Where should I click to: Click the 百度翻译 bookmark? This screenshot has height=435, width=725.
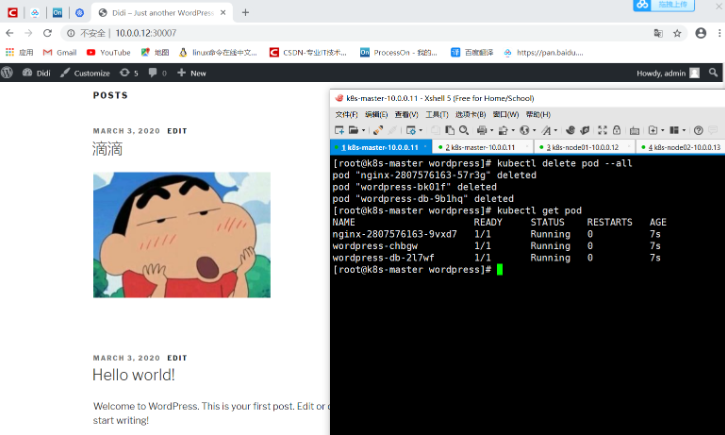472,52
